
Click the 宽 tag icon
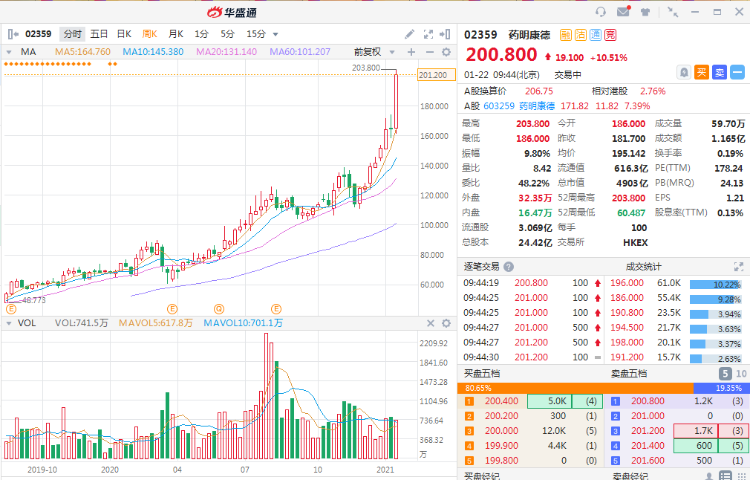click(610, 34)
